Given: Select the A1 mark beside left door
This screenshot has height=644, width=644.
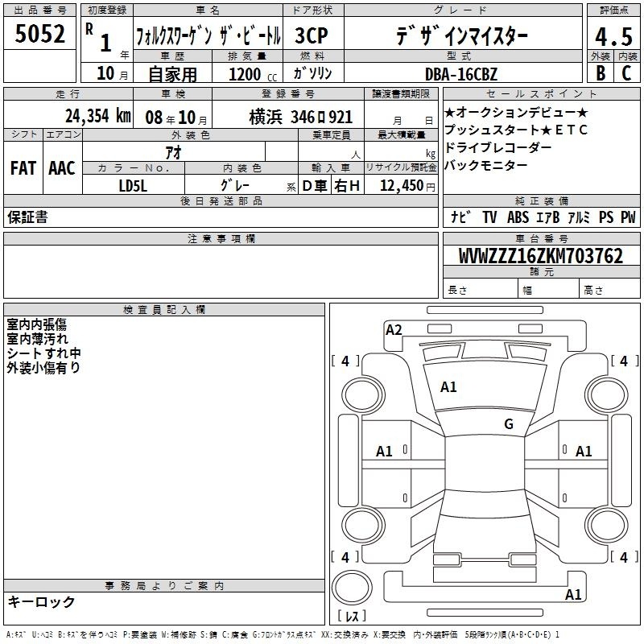Looking at the screenshot, I should coord(385,452).
